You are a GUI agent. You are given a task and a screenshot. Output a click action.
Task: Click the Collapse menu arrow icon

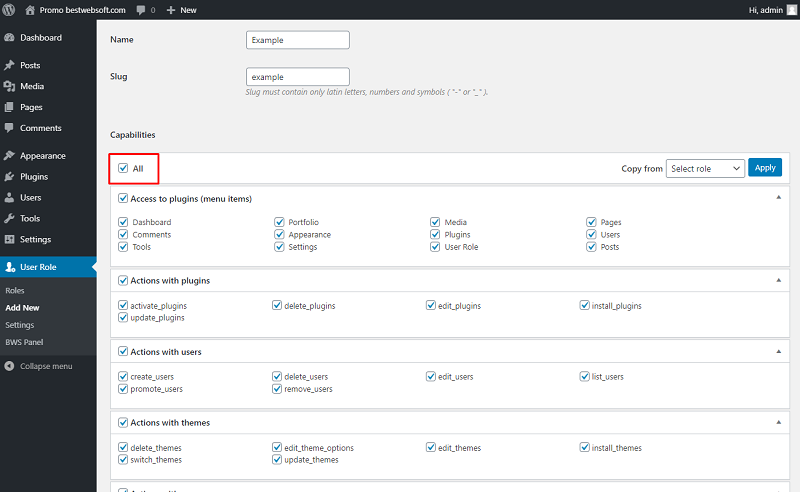[9, 366]
